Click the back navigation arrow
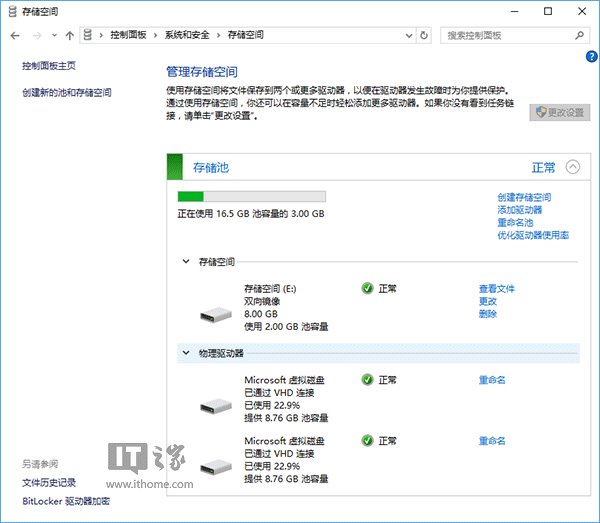 point(14,35)
